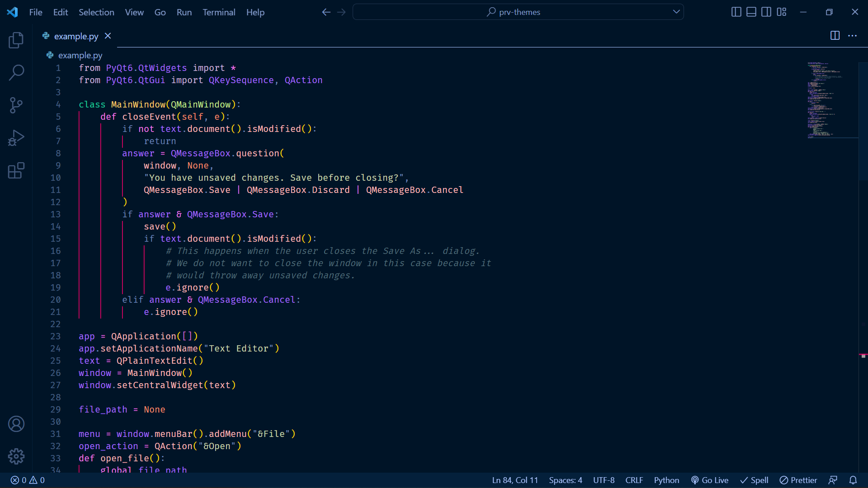Open the Terminal menu

point(219,12)
